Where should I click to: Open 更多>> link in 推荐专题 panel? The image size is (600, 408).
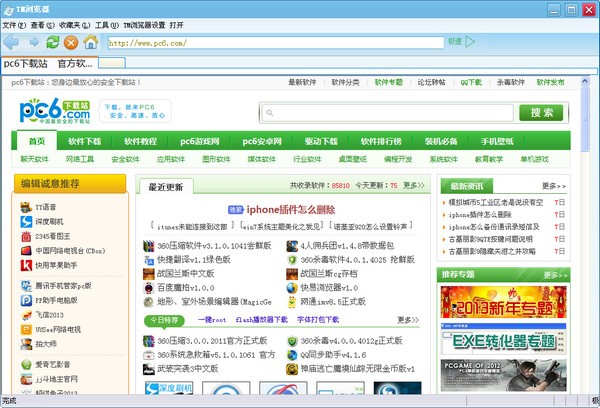click(x=556, y=275)
